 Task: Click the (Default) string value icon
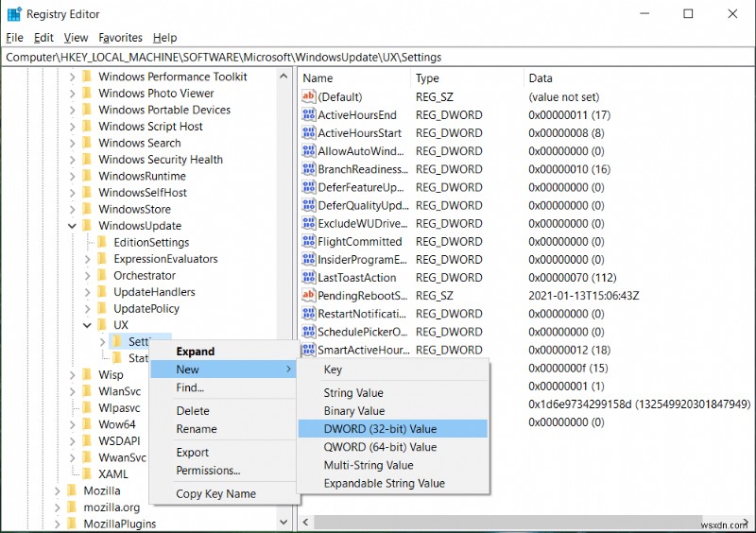[x=309, y=96]
